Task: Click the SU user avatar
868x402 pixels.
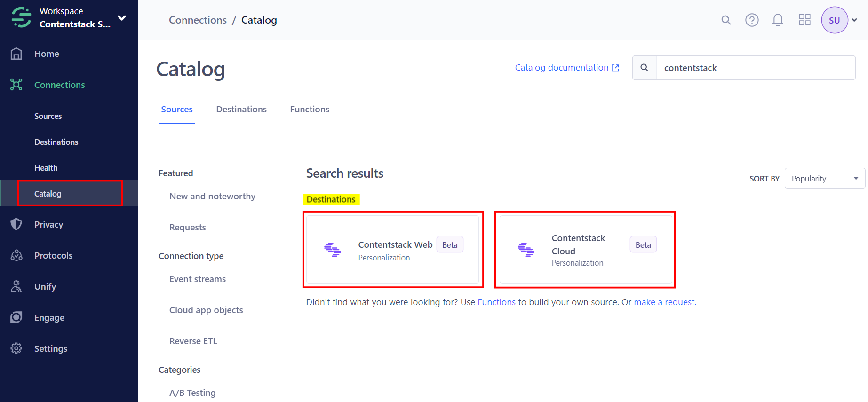Action: point(835,20)
